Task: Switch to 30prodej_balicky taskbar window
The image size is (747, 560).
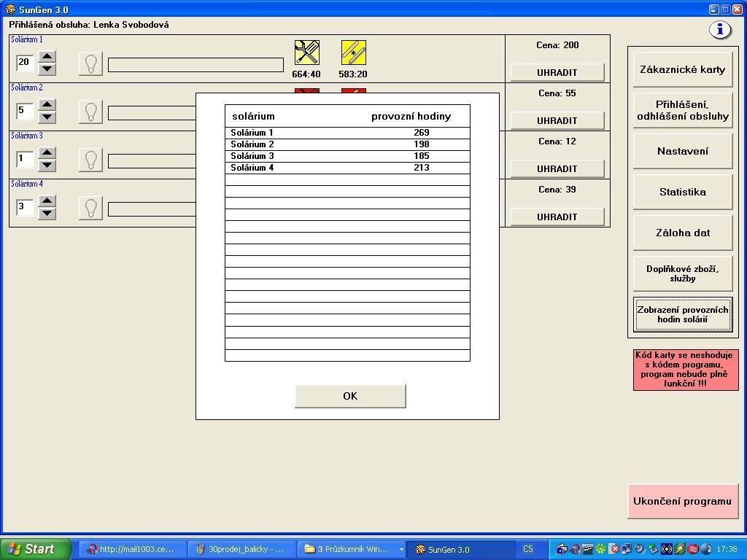Action: coord(241,549)
